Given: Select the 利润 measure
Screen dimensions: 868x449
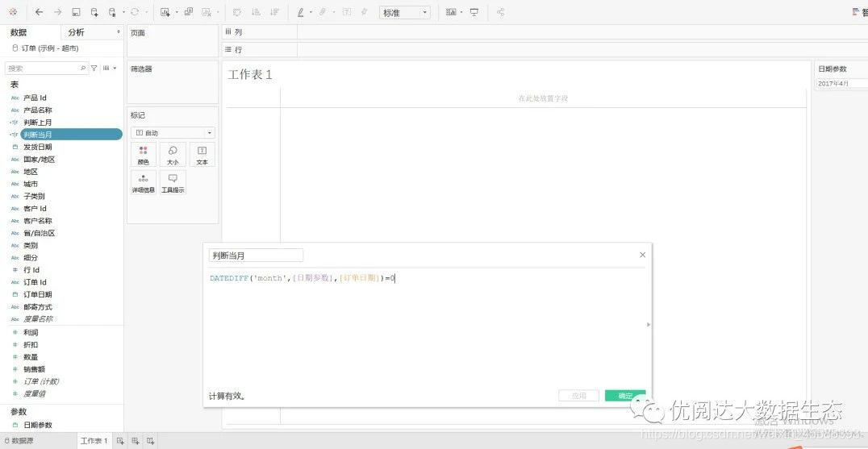Looking at the screenshot, I should click(31, 332).
